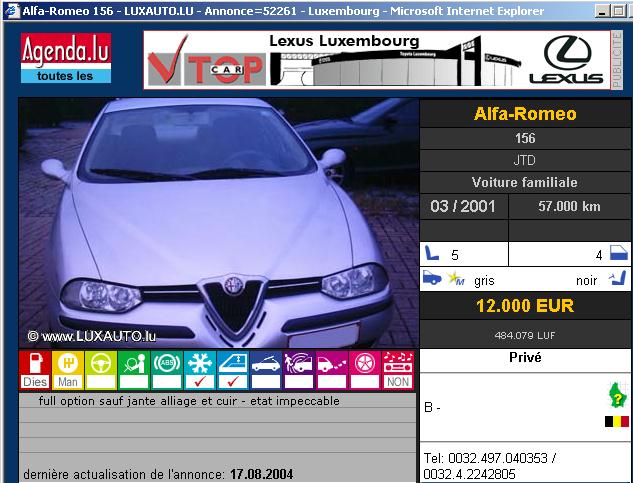This screenshot has width=633, height=483.
Task: Click the manual gearbox icon
Action: [68, 362]
